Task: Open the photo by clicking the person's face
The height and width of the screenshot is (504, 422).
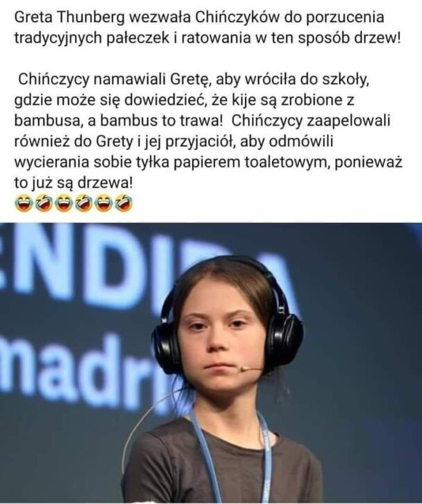Action: (222, 331)
